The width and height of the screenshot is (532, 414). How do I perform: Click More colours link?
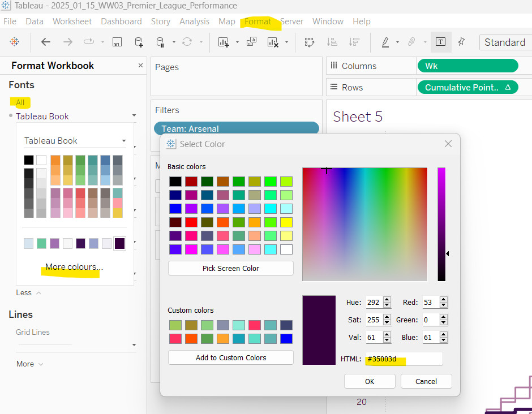[74, 267]
